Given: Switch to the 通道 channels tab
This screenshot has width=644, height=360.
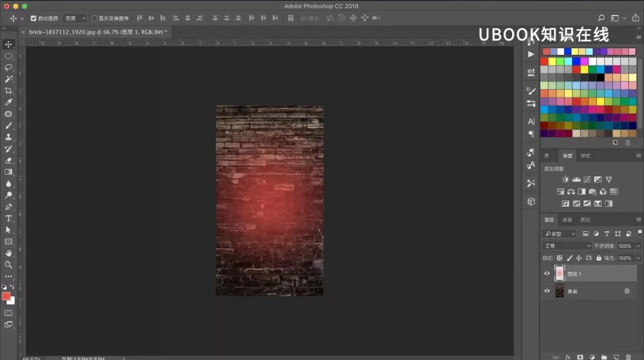Looking at the screenshot, I should 567,219.
